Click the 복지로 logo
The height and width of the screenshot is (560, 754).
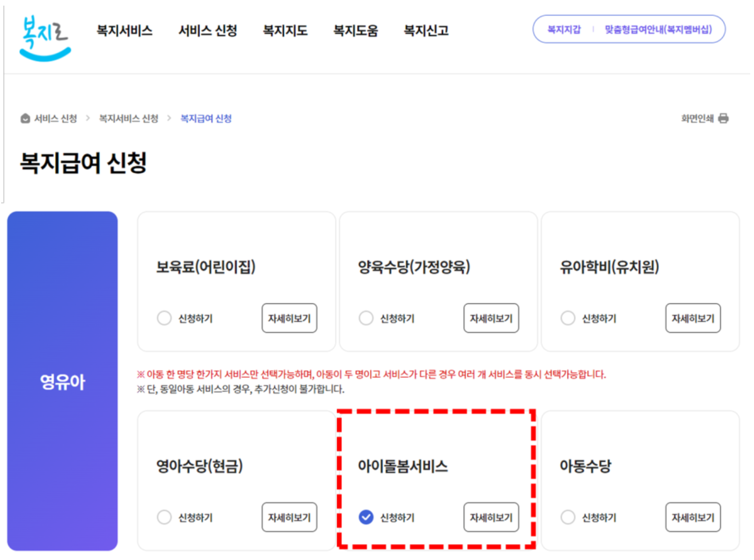(x=45, y=38)
